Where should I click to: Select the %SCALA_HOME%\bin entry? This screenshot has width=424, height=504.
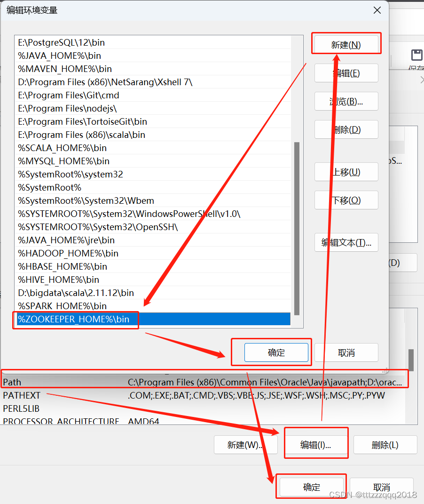click(153, 148)
